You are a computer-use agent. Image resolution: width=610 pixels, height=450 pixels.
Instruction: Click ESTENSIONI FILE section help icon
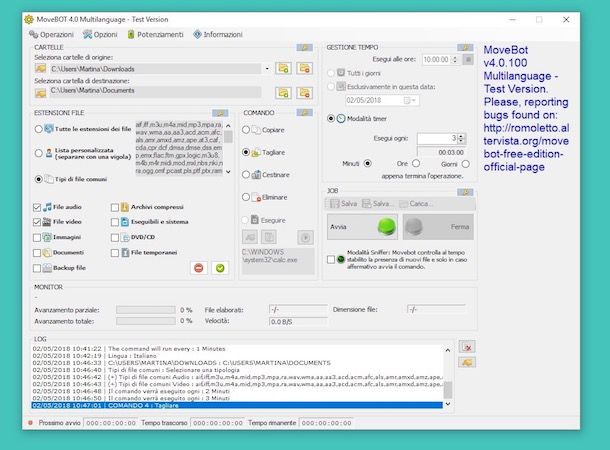[x=220, y=113]
